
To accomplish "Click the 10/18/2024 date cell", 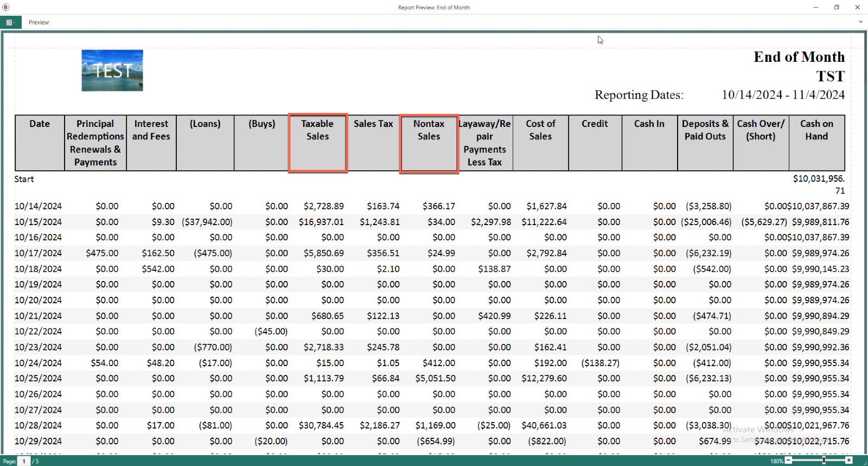I will pos(38,269).
